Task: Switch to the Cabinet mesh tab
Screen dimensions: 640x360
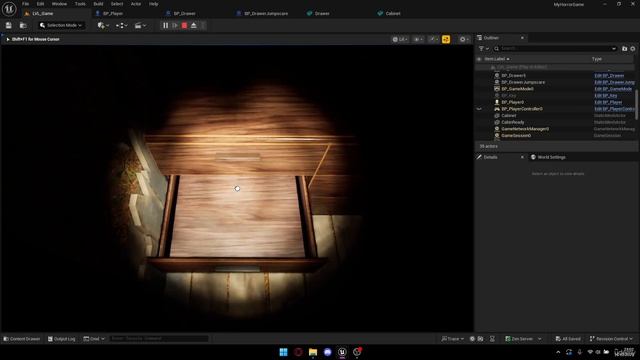Action: [389, 13]
